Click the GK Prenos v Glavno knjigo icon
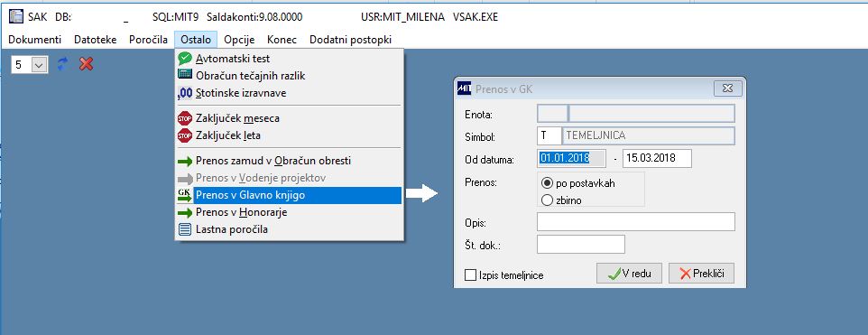The width and height of the screenshot is (868, 335). pos(184,195)
